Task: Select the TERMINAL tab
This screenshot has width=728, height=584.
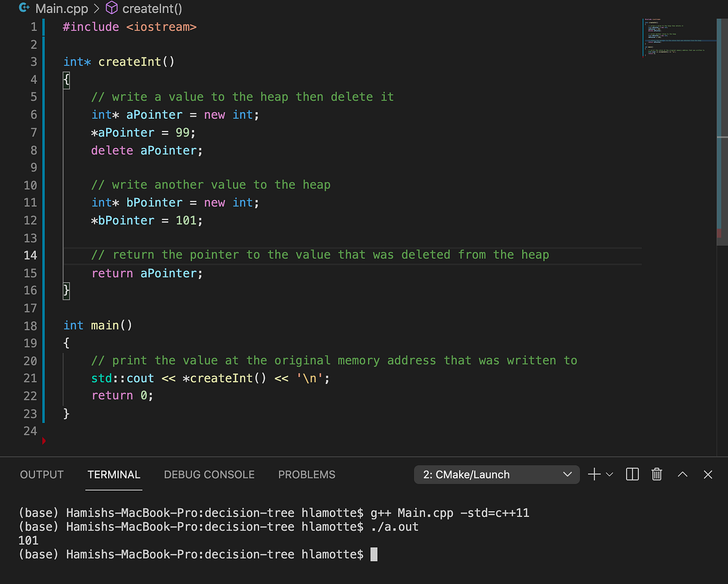Action: [114, 475]
